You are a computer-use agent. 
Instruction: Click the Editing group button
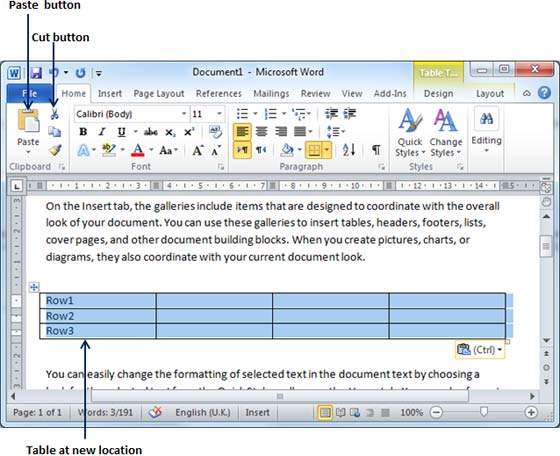pyautogui.click(x=486, y=131)
